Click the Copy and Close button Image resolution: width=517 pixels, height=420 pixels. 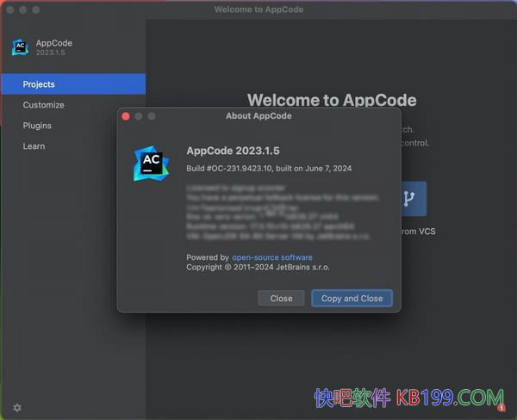pyautogui.click(x=352, y=299)
